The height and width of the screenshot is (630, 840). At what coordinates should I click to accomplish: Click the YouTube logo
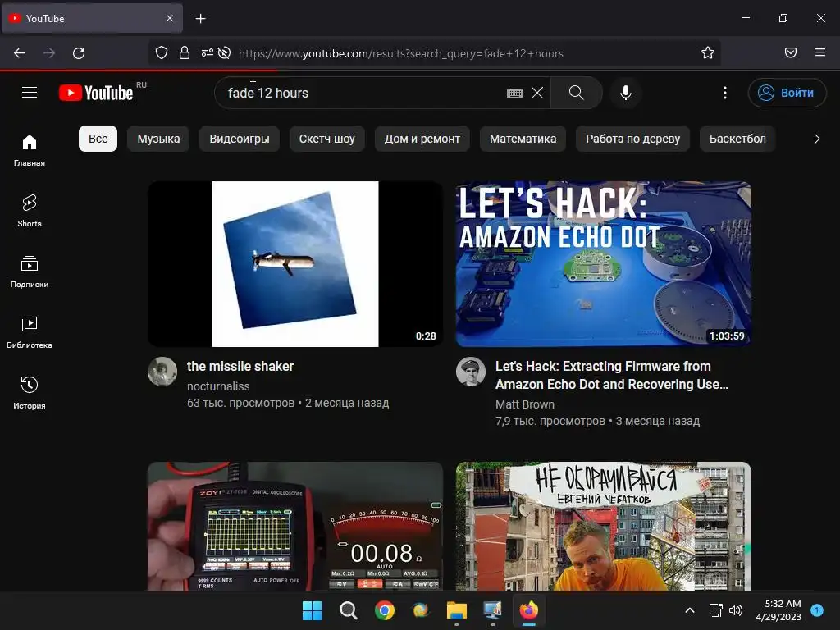96,93
